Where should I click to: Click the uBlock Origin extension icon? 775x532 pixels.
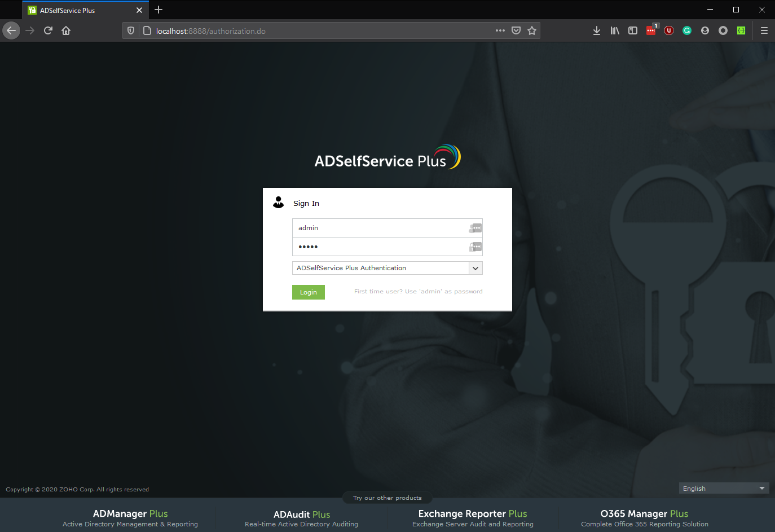[x=669, y=30]
